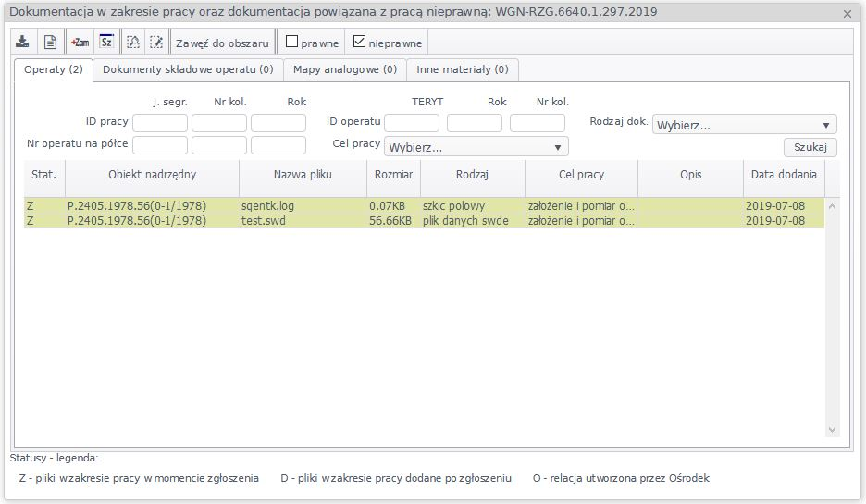Open the Rodzaj dok. dropdown
Screen dimensions: 866x504
click(x=744, y=126)
